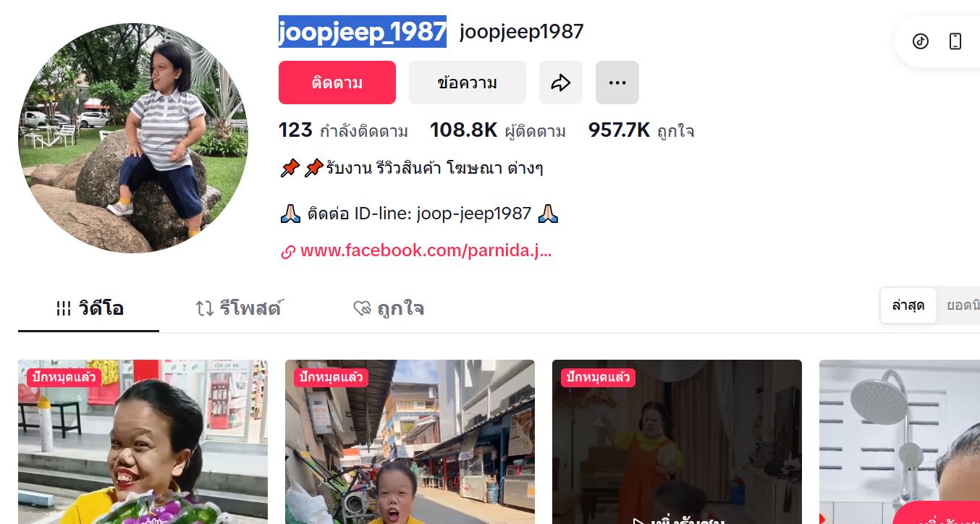Open the www.facebook.com/parnida link

click(x=426, y=252)
